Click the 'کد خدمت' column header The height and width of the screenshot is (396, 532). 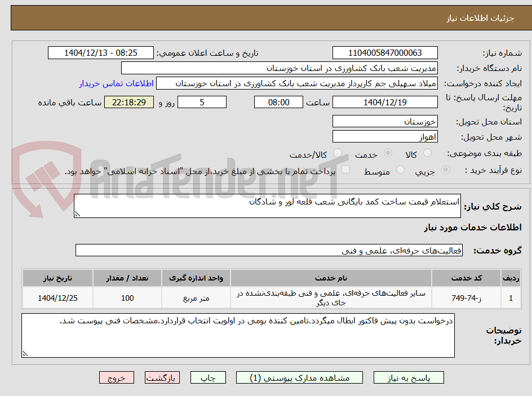466,278
